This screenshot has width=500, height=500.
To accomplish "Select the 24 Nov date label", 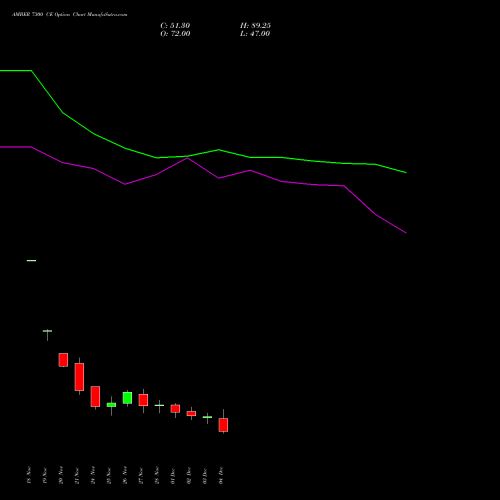I will [x=93, y=475].
